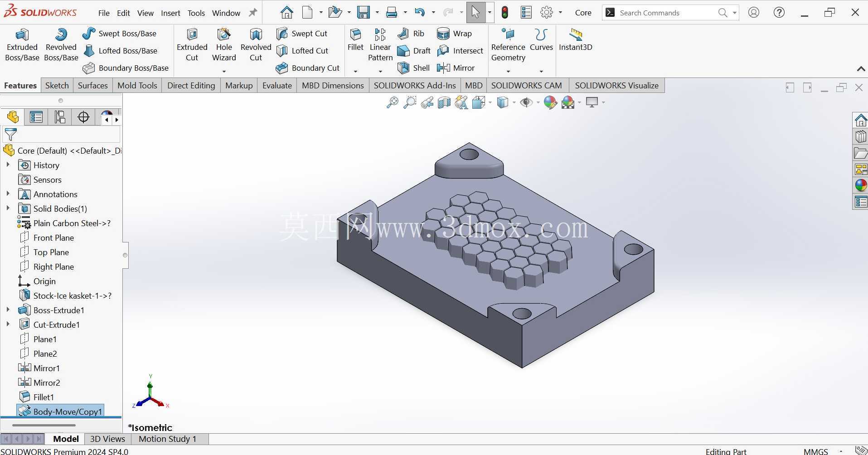The width and height of the screenshot is (868, 455).
Task: Select the Revolved Boss/Base tool
Action: [x=61, y=45]
